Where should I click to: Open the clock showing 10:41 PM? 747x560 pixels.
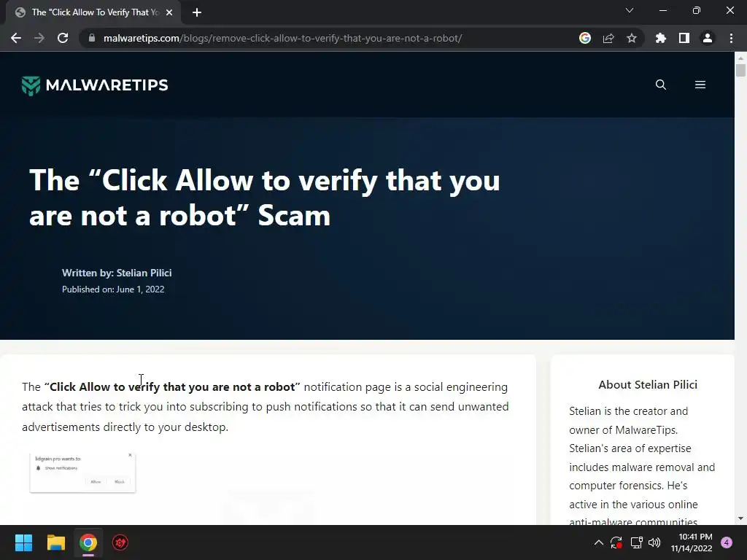[692, 542]
